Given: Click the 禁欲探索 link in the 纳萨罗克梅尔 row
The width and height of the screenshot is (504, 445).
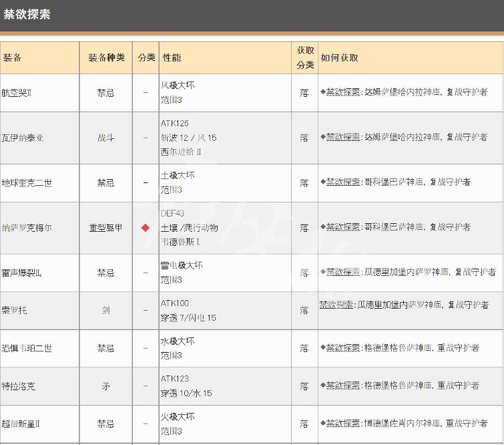Looking at the screenshot, I should [x=343, y=227].
